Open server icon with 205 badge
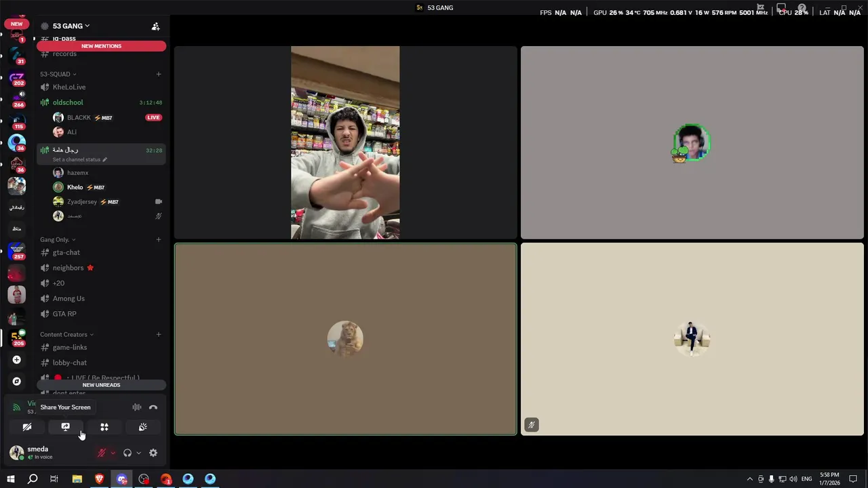Image resolution: width=868 pixels, height=488 pixels. coord(16,338)
